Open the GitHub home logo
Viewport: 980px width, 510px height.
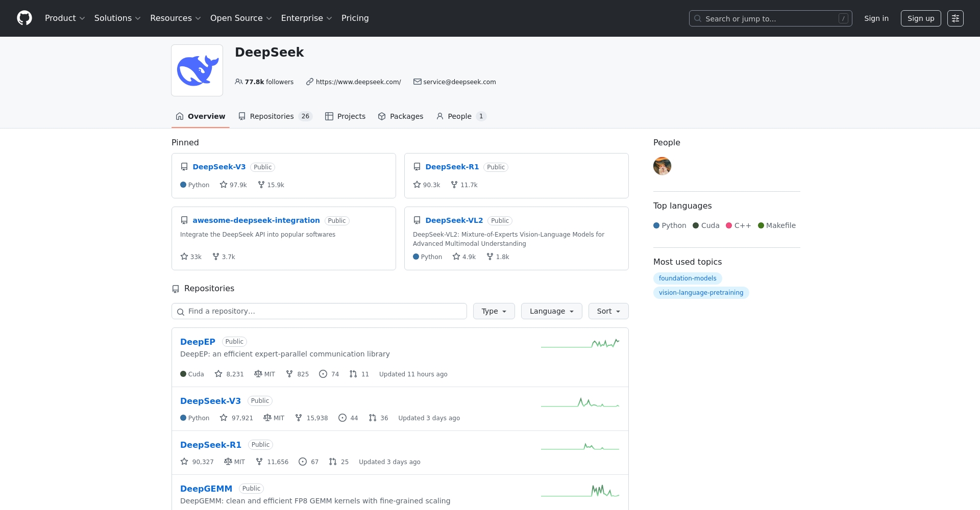coord(24,18)
